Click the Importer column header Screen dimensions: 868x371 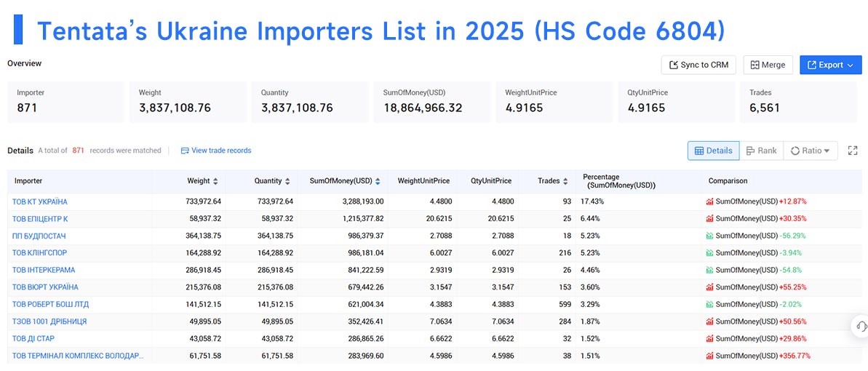click(x=28, y=181)
